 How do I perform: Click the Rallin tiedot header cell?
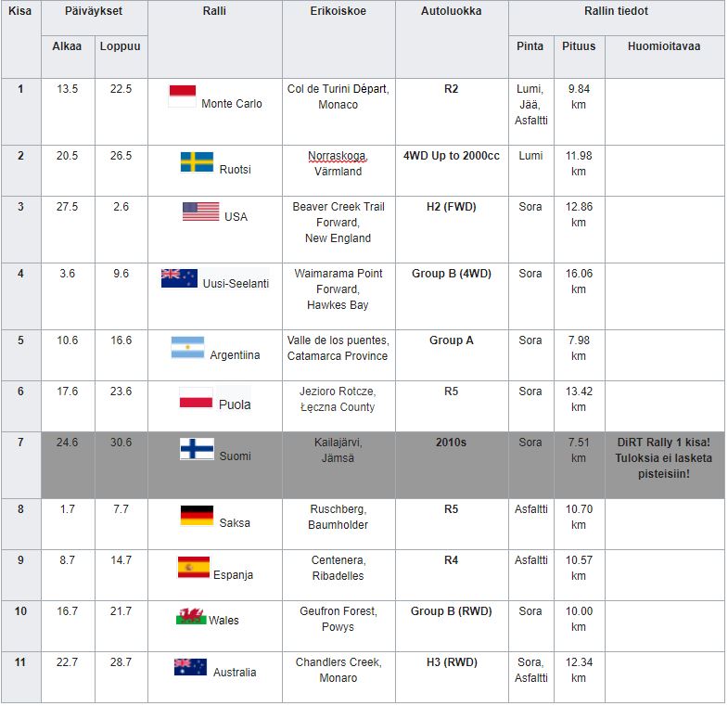[616, 12]
